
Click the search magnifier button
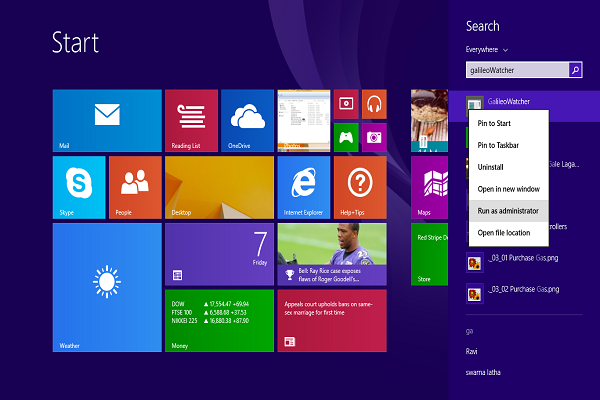[576, 70]
